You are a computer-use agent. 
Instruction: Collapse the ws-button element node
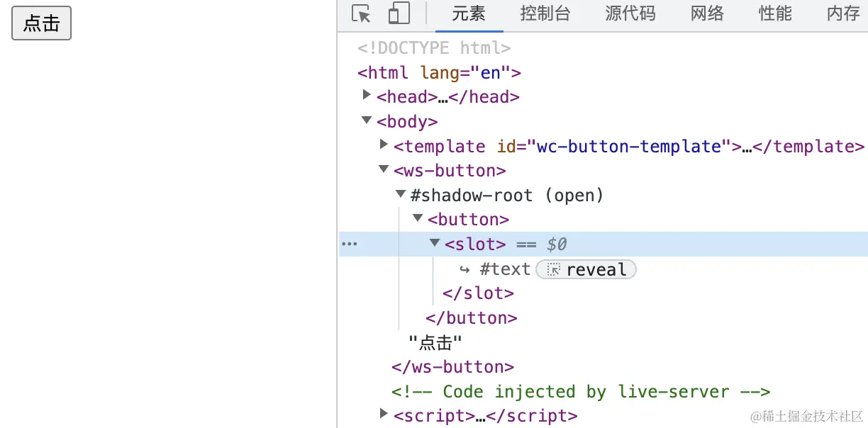[384, 169]
